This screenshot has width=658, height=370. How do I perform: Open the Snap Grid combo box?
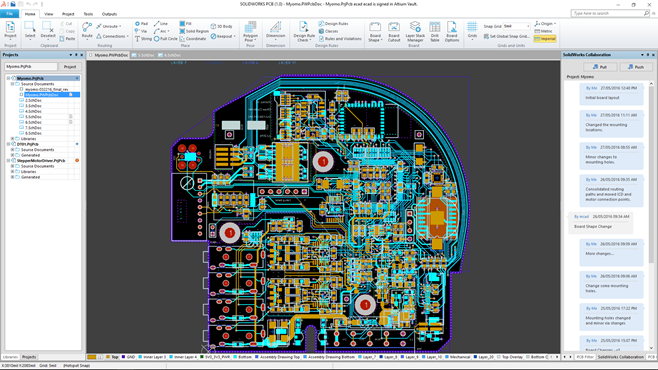click(516, 26)
